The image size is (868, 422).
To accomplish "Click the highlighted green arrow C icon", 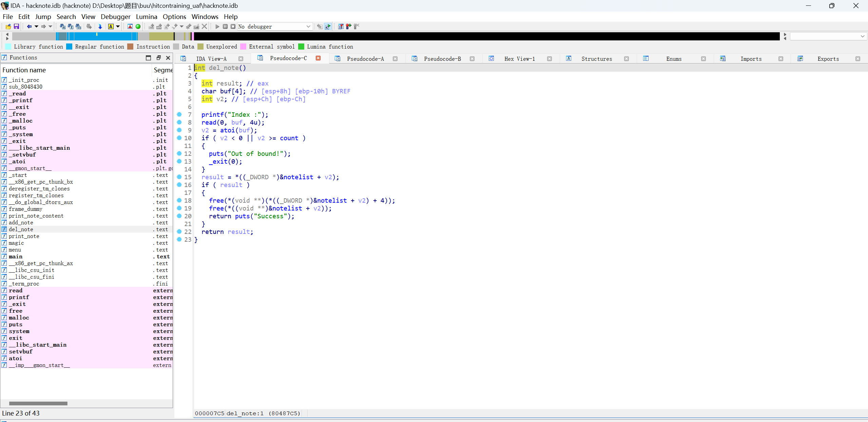I will 328,26.
